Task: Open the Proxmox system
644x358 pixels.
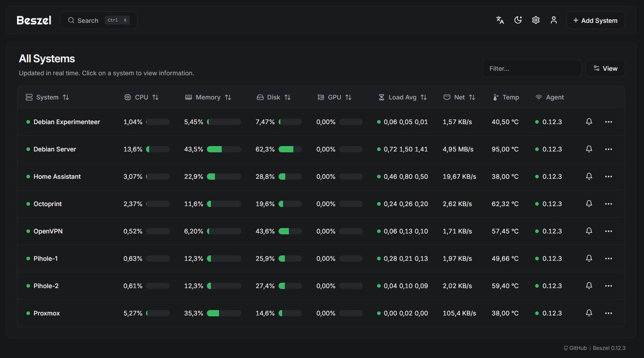Action: pos(47,313)
